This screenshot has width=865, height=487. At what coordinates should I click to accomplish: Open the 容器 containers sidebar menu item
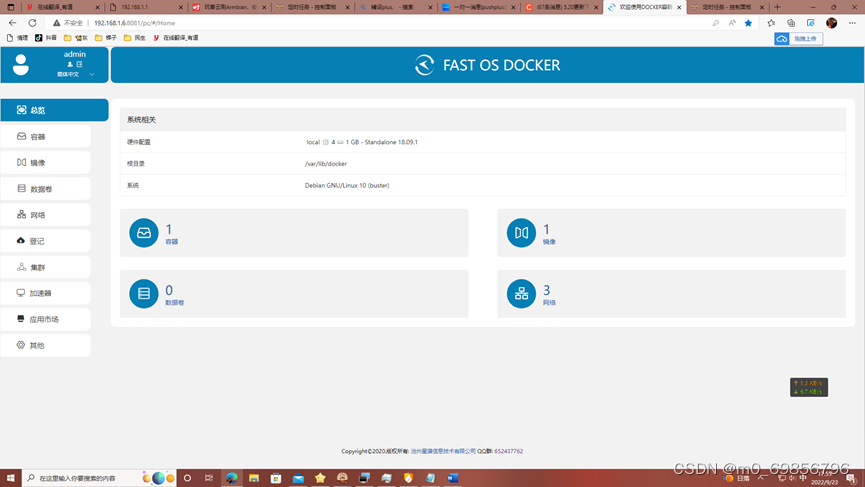click(x=45, y=136)
